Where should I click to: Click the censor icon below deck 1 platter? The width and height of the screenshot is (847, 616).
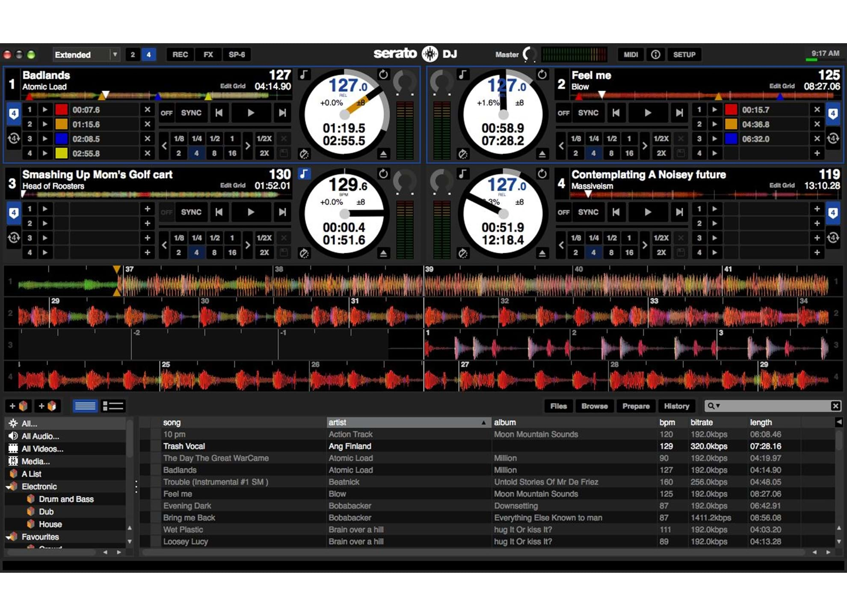coord(304,154)
